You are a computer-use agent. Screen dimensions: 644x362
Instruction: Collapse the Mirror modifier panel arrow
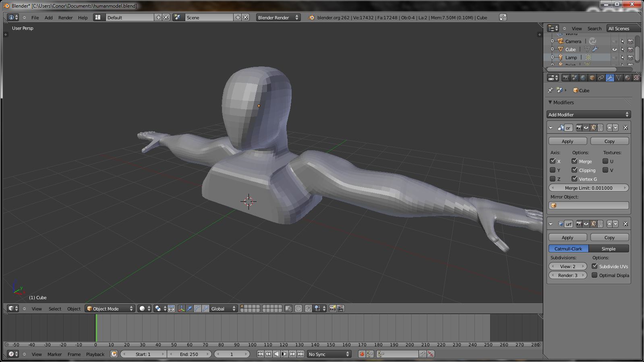point(551,128)
